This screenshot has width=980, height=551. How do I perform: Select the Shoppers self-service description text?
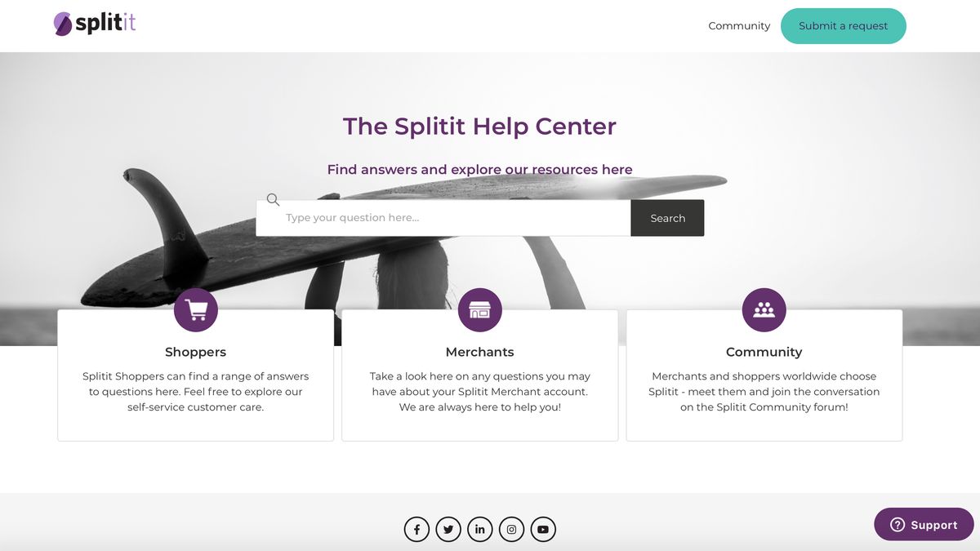196,392
